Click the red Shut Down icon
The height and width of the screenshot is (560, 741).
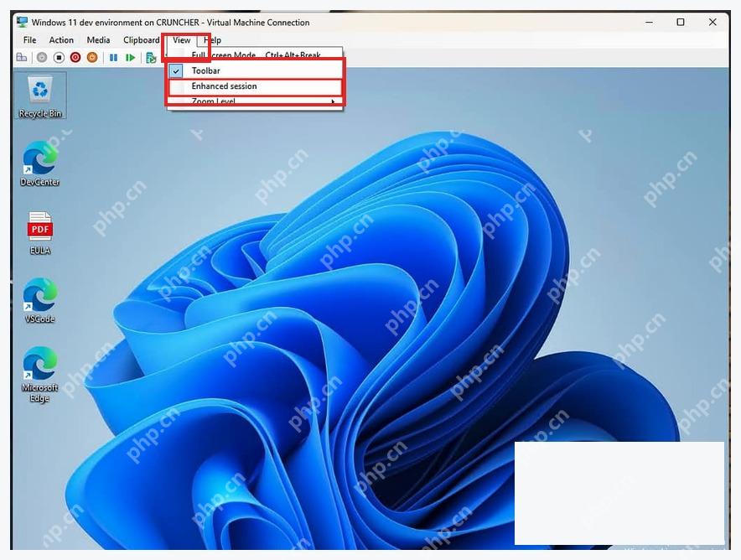[75, 57]
